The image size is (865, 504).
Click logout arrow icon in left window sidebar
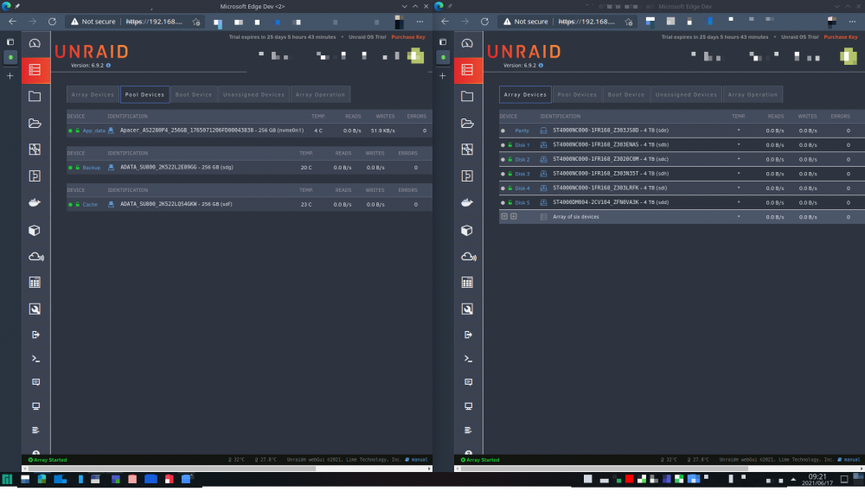tap(35, 335)
